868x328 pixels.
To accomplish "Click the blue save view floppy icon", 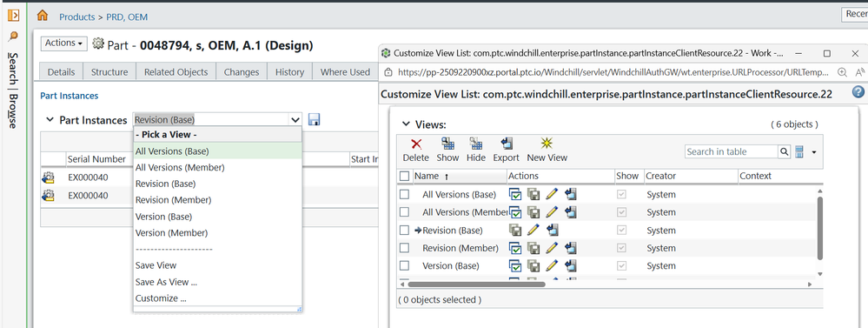I will click(x=314, y=120).
